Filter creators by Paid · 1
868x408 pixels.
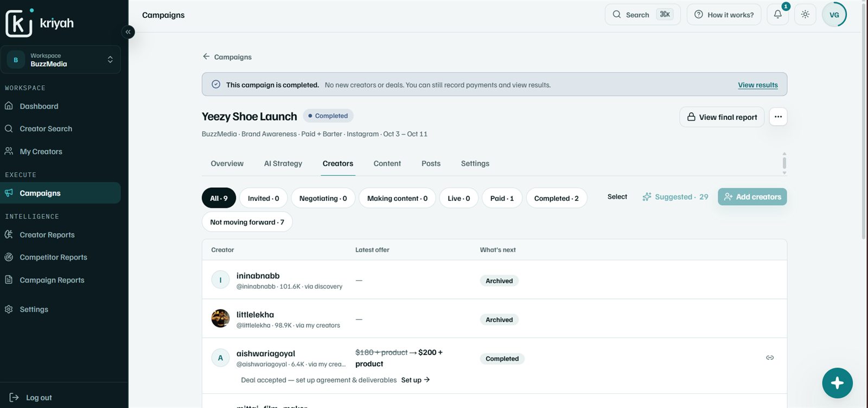click(502, 198)
